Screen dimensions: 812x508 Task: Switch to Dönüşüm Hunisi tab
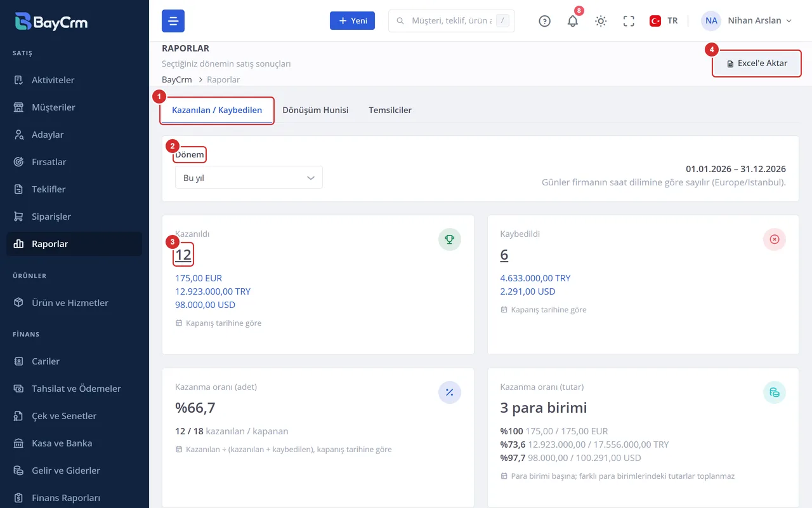315,110
